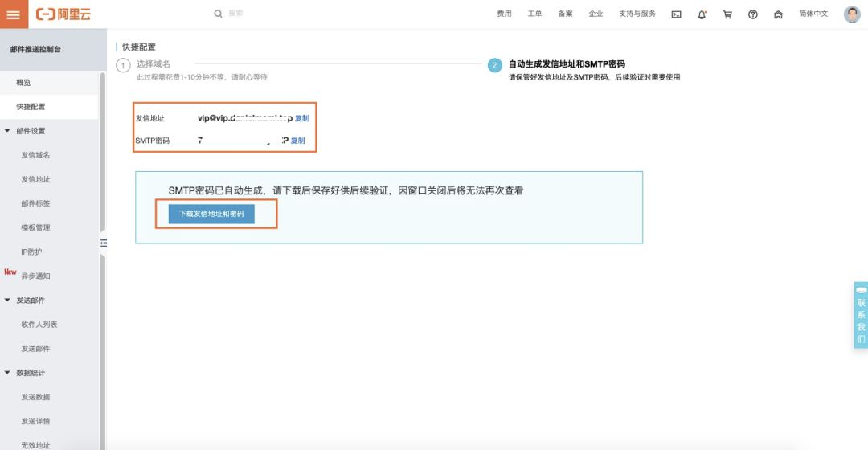Copy the SMTP password via 复制
The height and width of the screenshot is (450, 868).
(x=298, y=141)
